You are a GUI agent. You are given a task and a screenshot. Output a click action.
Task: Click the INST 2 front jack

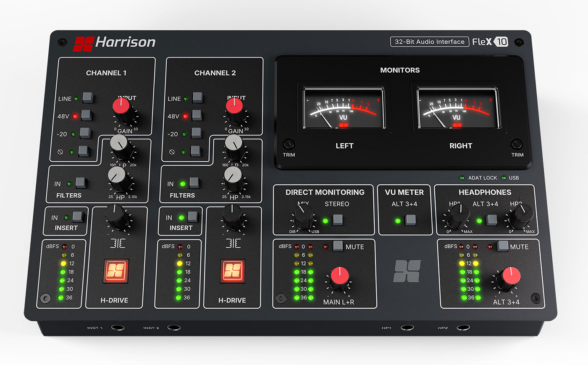pyautogui.click(x=174, y=328)
